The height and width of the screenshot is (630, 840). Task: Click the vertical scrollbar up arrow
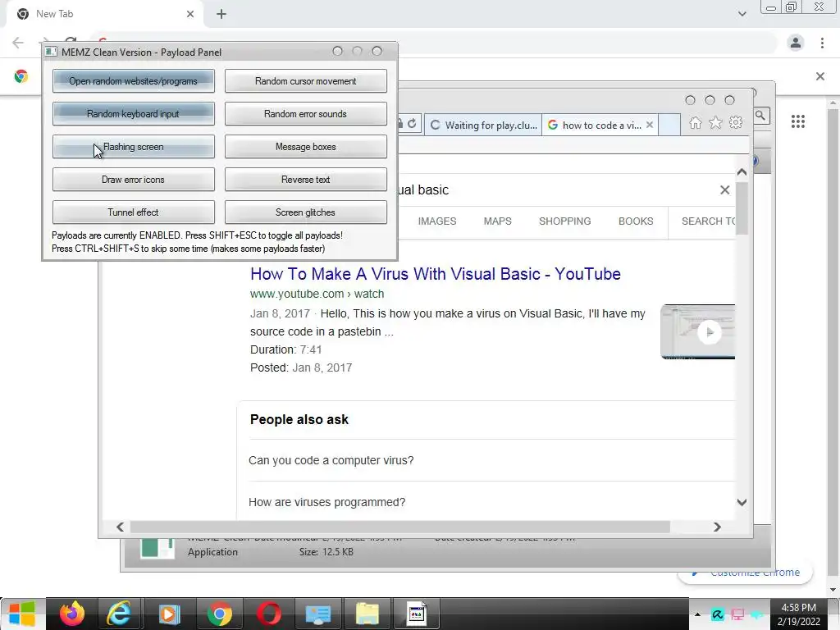click(x=742, y=172)
